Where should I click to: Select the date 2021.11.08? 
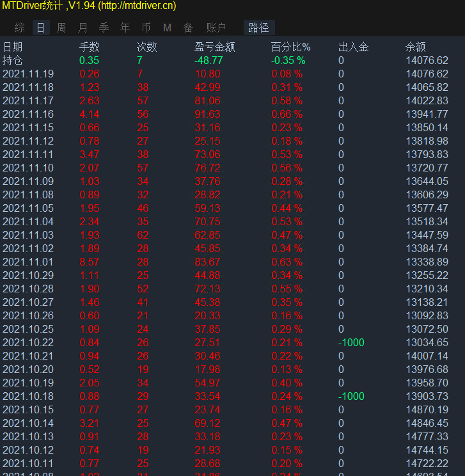click(28, 195)
